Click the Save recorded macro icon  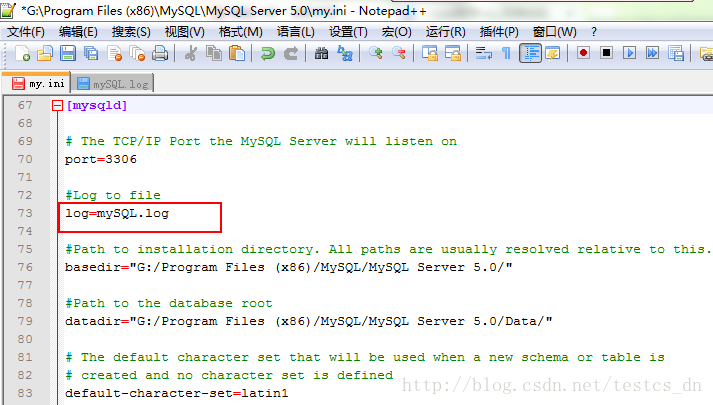click(x=676, y=53)
